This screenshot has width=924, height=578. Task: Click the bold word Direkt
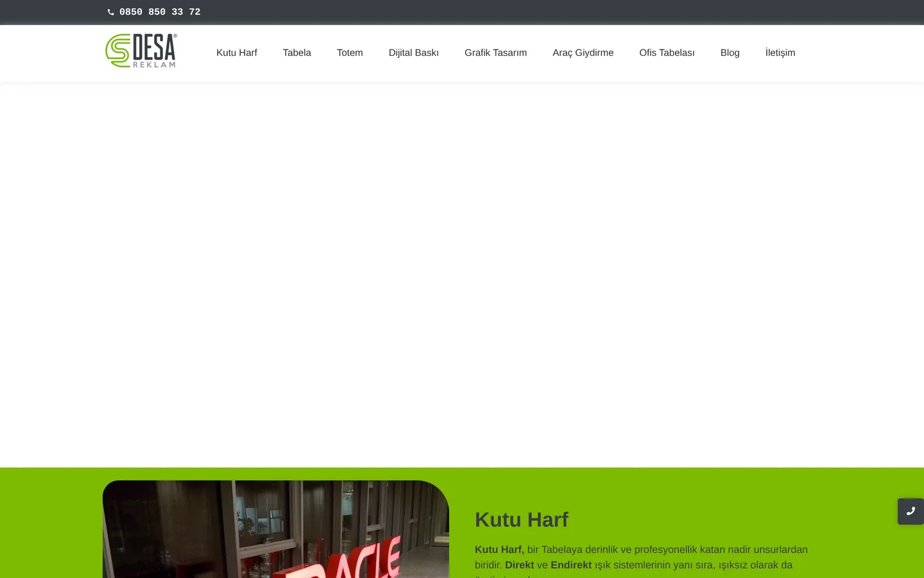pyautogui.click(x=519, y=565)
